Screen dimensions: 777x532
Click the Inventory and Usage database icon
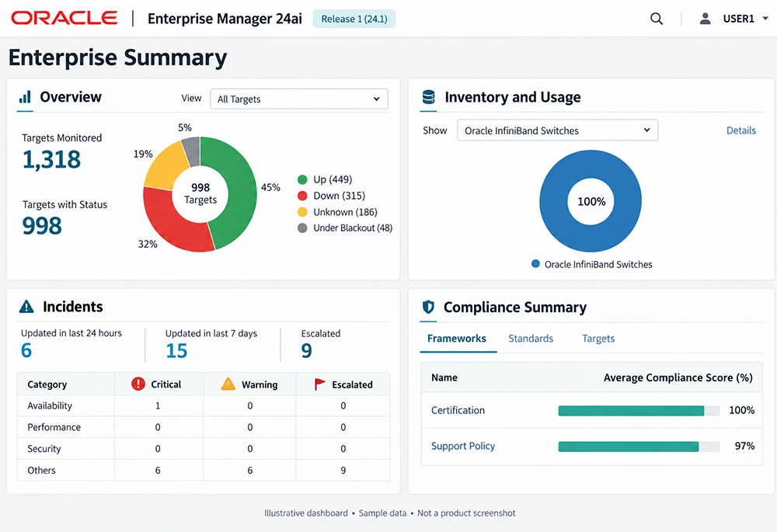(x=428, y=96)
